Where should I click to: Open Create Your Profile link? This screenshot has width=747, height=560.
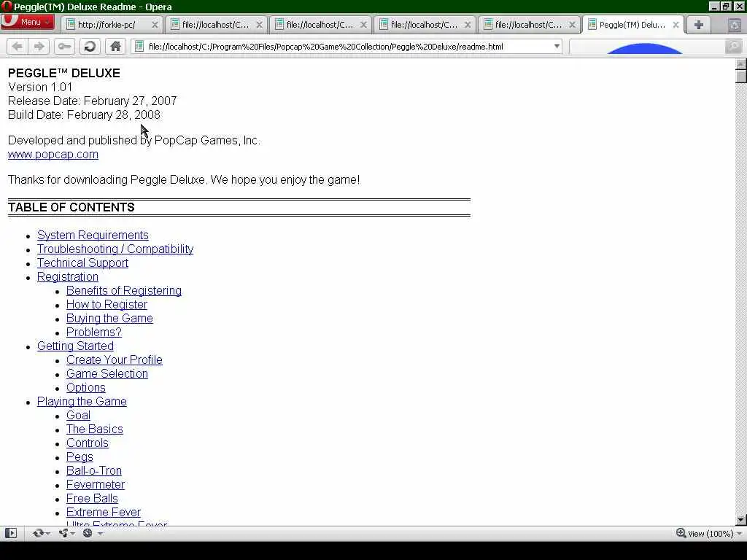[115, 360]
